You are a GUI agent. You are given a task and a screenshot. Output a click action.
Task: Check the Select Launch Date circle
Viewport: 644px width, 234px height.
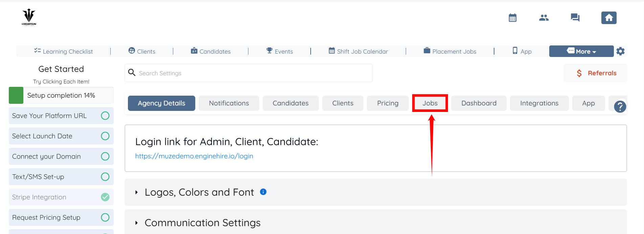(x=105, y=136)
